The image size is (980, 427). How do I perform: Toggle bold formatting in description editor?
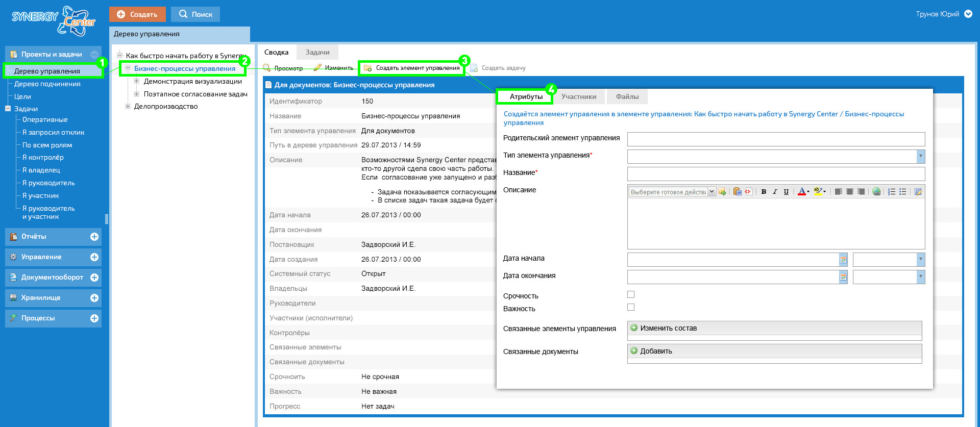pos(764,192)
